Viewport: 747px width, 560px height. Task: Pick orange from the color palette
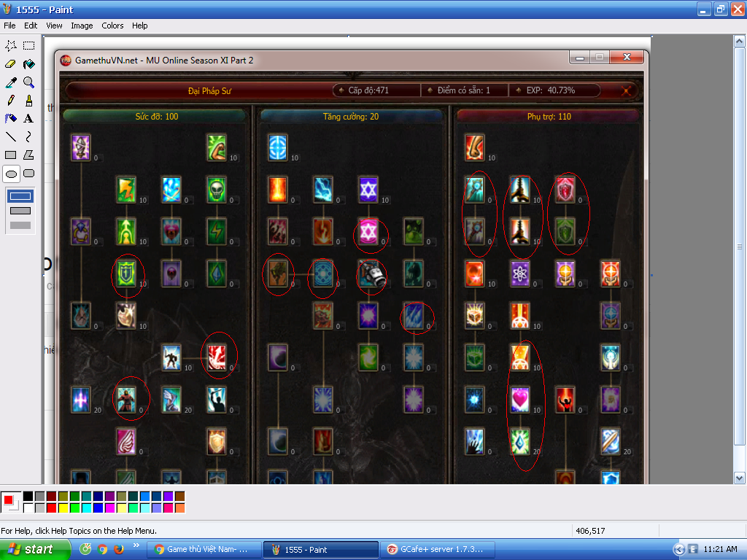click(x=179, y=507)
